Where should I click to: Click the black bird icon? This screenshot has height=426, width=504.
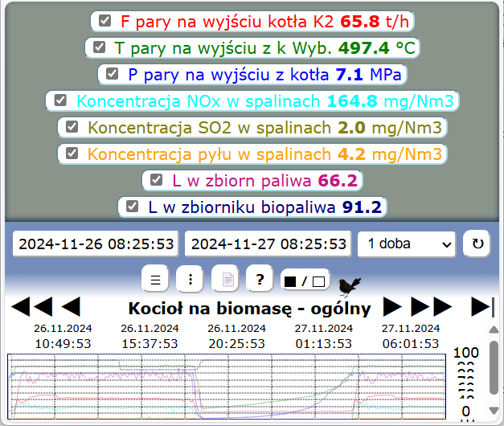point(350,284)
